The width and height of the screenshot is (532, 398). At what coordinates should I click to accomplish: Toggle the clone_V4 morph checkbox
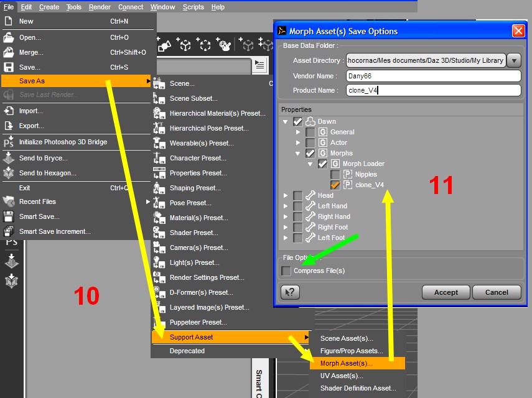click(335, 185)
